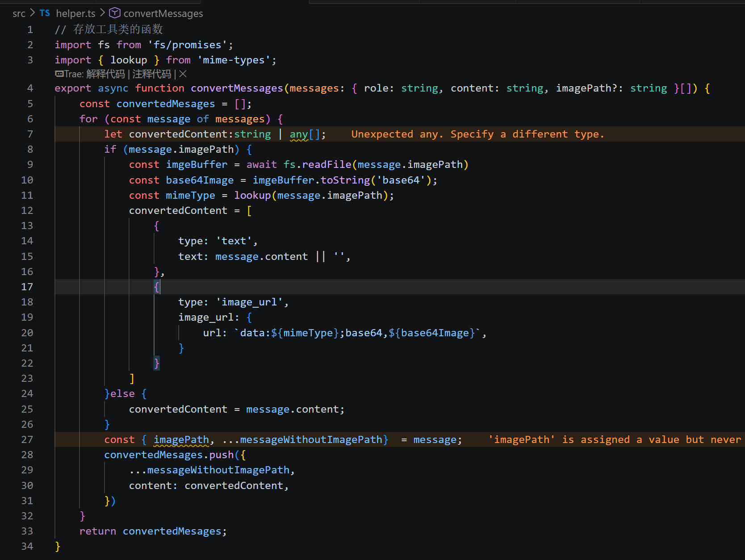Click the 'await' keyword on line 9
Viewport: 745px width, 560px height.
(262, 165)
